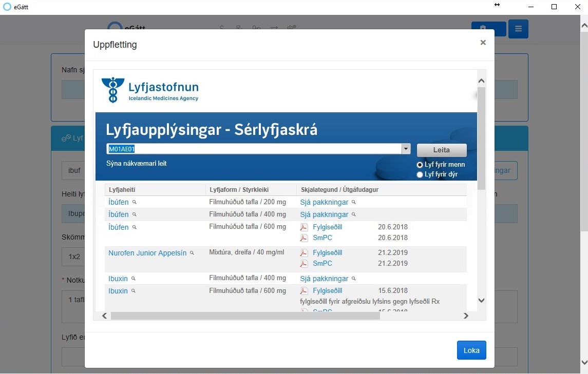Open Nurofen Junior Appelsín link
This screenshot has height=374, width=588.
(147, 253)
